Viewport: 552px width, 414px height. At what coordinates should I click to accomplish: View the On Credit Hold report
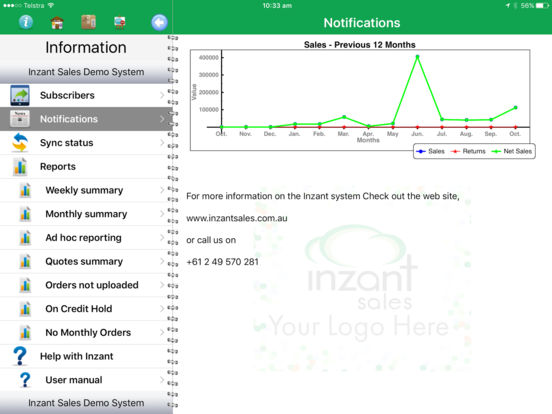(x=86, y=309)
